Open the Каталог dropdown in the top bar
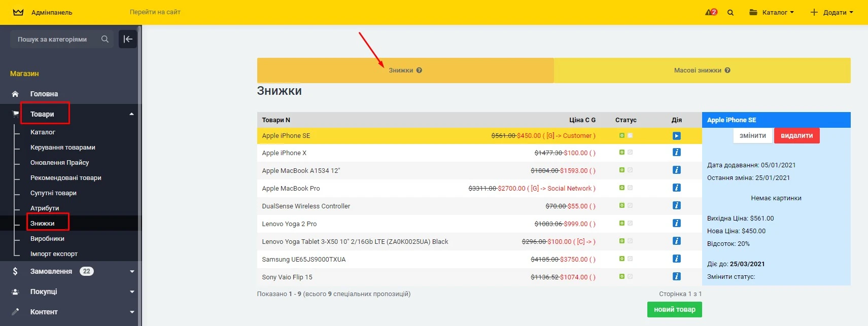The image size is (868, 326). (772, 12)
